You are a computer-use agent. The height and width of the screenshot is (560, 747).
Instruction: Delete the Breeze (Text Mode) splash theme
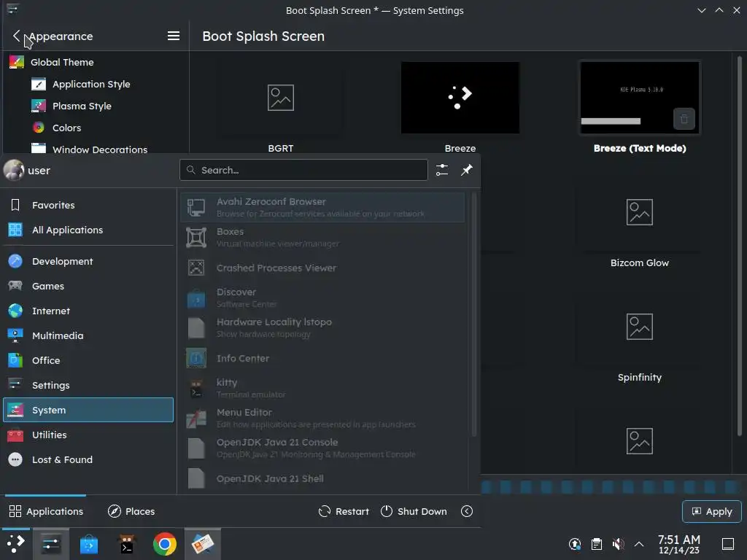pos(684,119)
